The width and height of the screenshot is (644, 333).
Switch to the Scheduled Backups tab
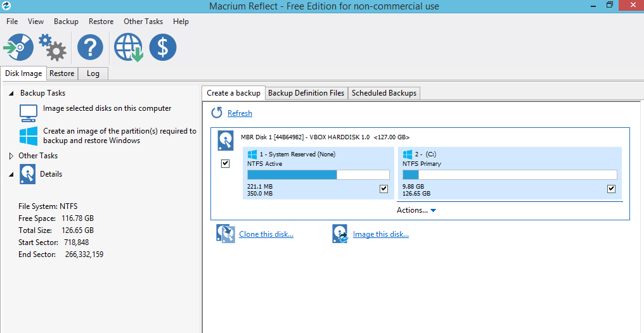pos(383,93)
